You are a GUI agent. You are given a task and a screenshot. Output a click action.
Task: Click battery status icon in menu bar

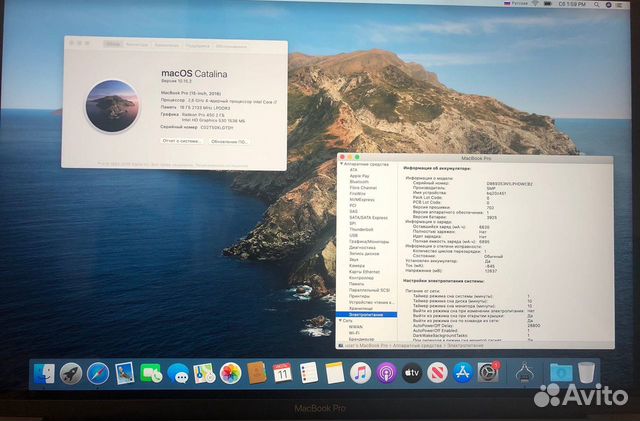click(548, 4)
